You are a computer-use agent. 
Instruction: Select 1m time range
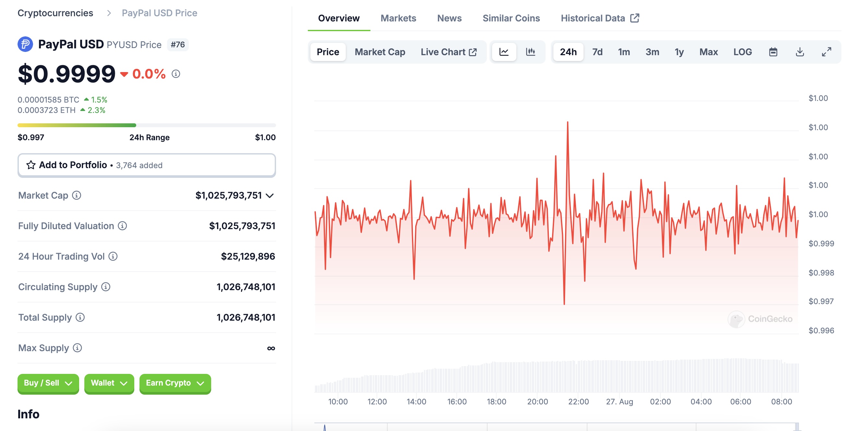point(624,52)
